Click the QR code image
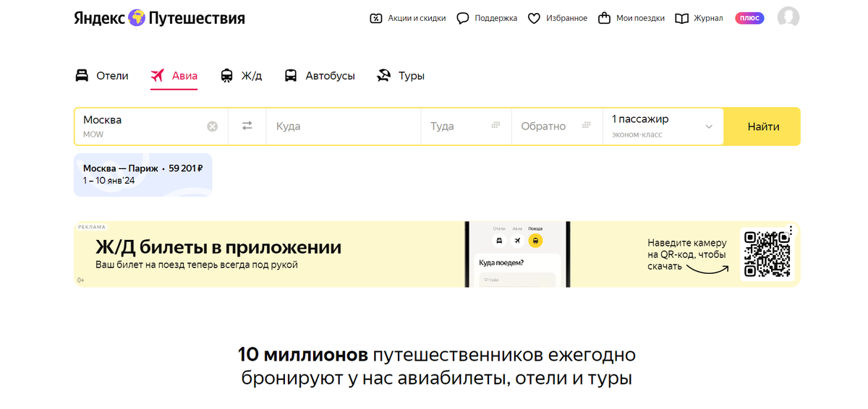868x409 pixels. (x=767, y=254)
